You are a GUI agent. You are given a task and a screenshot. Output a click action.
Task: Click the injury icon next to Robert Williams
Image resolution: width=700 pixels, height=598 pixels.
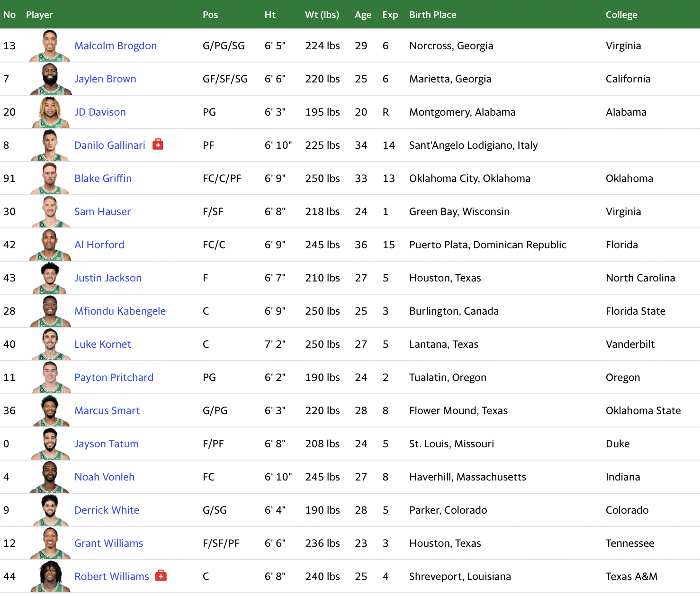coord(161,576)
